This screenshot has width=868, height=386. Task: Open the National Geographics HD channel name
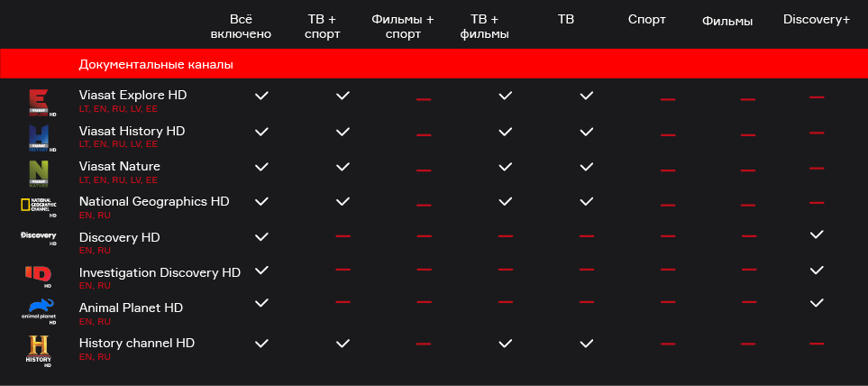(x=154, y=201)
